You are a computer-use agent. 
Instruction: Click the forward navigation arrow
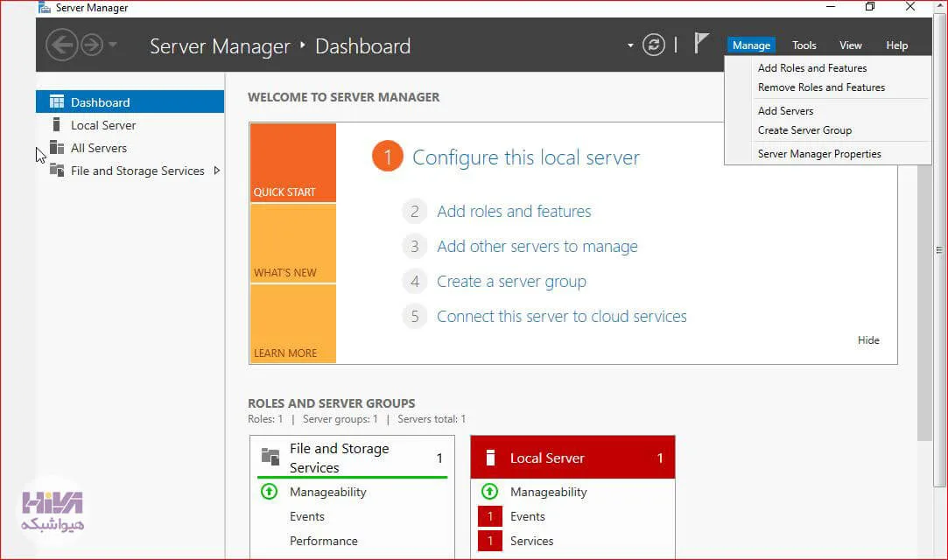[x=92, y=45]
